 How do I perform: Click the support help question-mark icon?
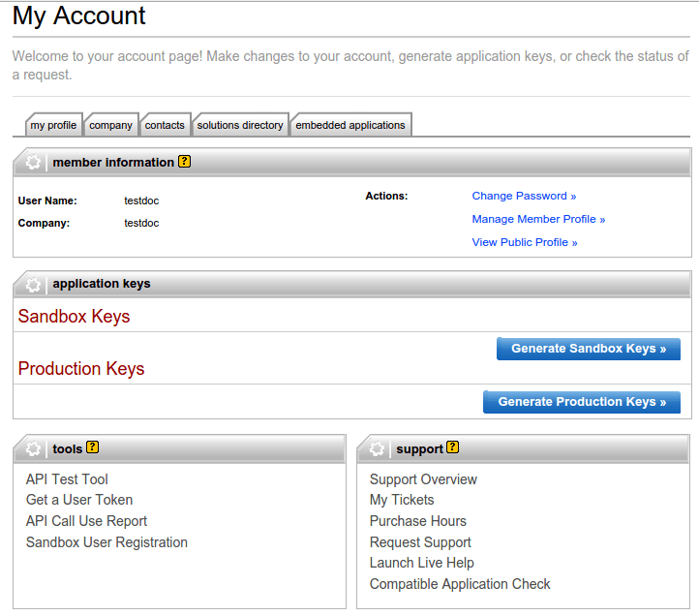click(x=453, y=447)
